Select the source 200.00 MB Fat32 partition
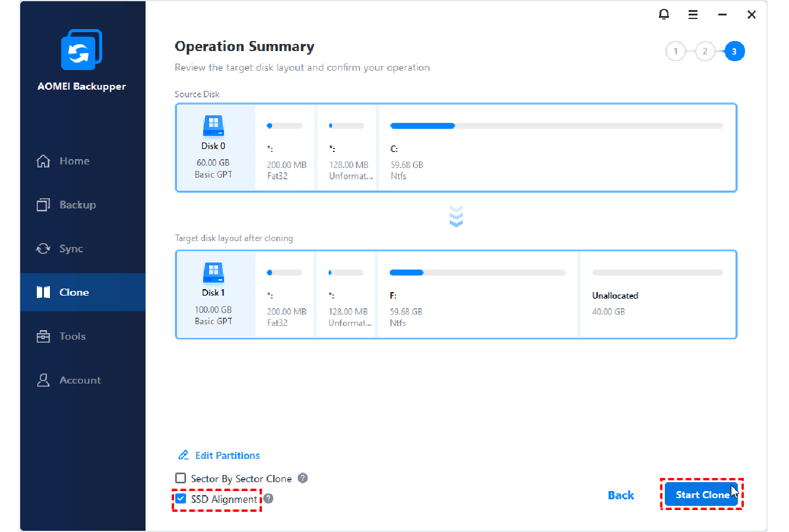This screenshot has height=532, width=789. 285,148
